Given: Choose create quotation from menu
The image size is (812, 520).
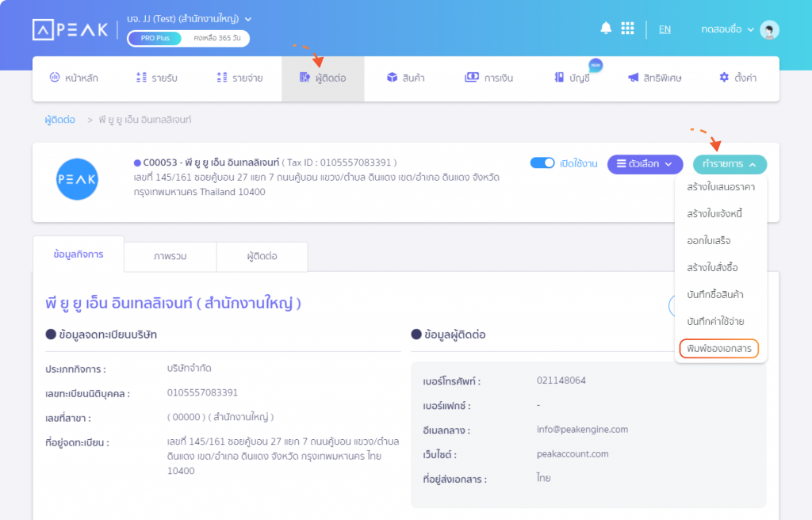Looking at the screenshot, I should [x=721, y=187].
